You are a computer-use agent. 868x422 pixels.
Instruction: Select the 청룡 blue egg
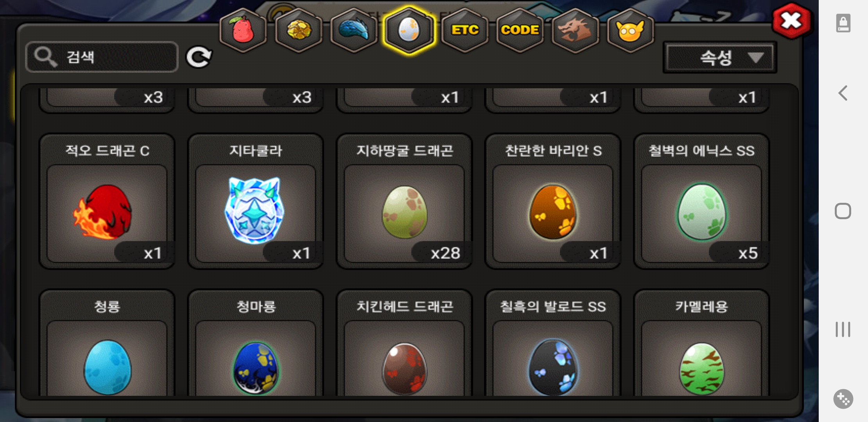(x=107, y=343)
